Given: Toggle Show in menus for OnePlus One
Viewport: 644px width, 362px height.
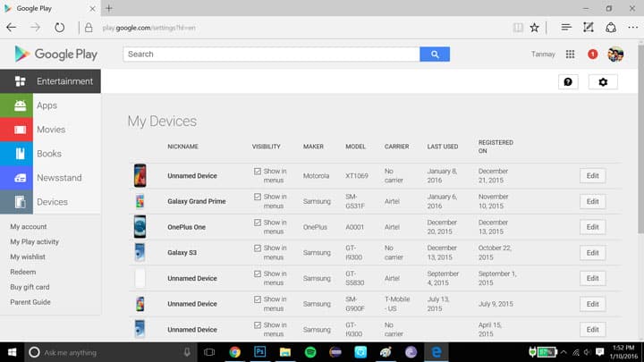Looking at the screenshot, I should [x=258, y=223].
